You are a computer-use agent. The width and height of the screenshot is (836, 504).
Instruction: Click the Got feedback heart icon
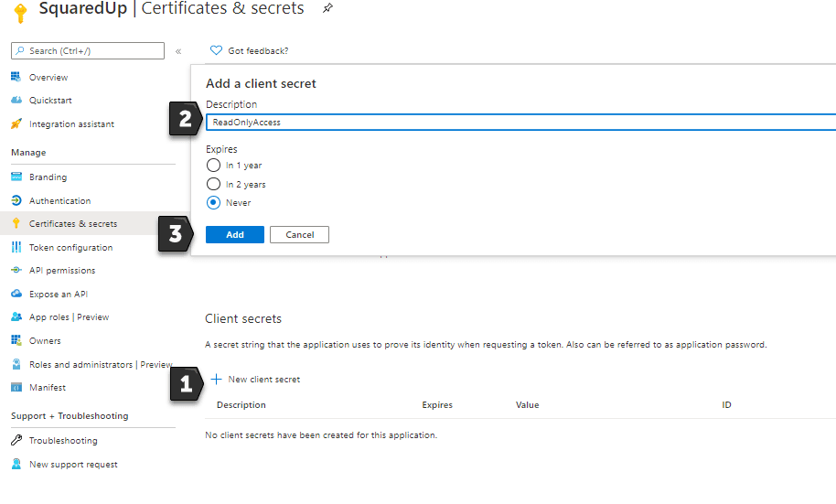(216, 50)
